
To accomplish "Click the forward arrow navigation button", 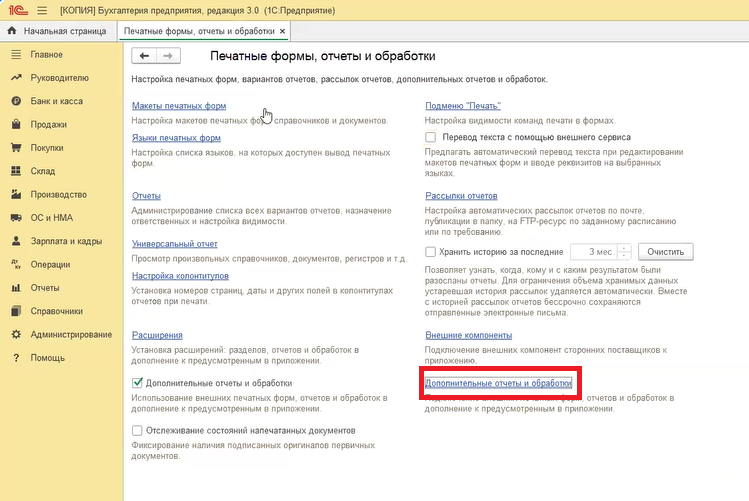I will [170, 56].
